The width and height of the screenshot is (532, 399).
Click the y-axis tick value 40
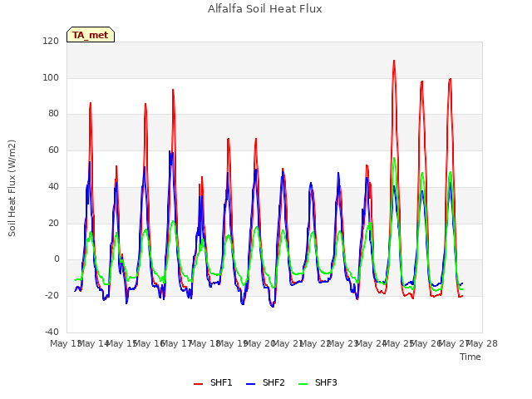[53, 186]
